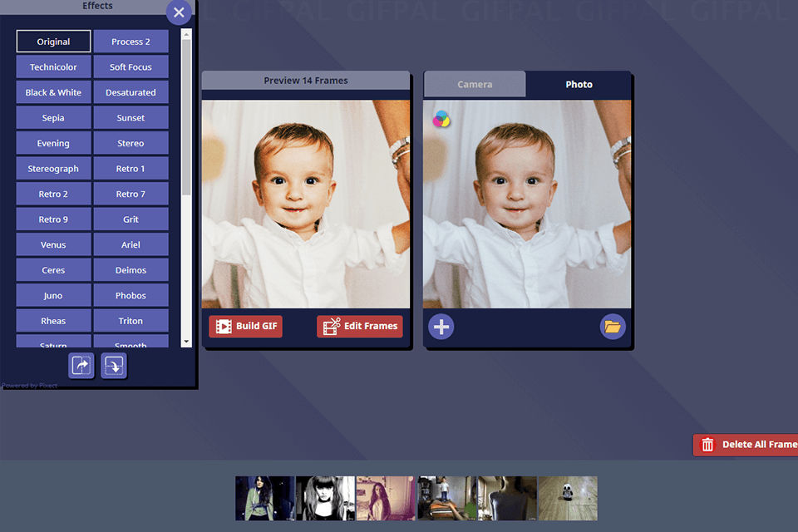Apply the Sepia effect
The image size is (798, 532).
point(53,117)
